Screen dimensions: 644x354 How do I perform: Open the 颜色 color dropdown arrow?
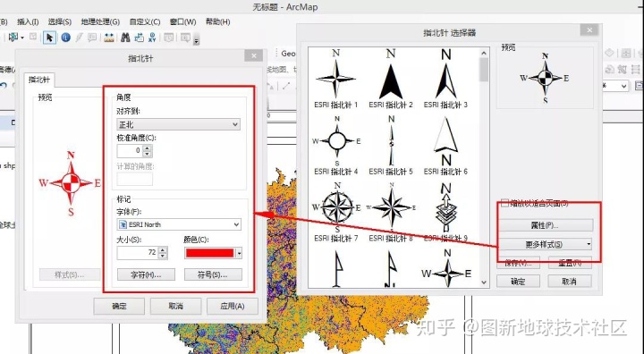tap(239, 253)
